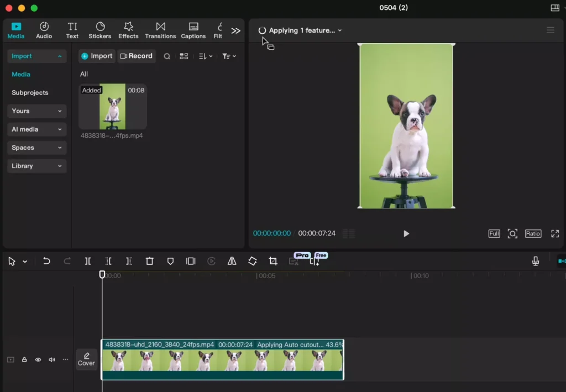Open the Ratio settings
566x392 pixels.
coord(533,233)
